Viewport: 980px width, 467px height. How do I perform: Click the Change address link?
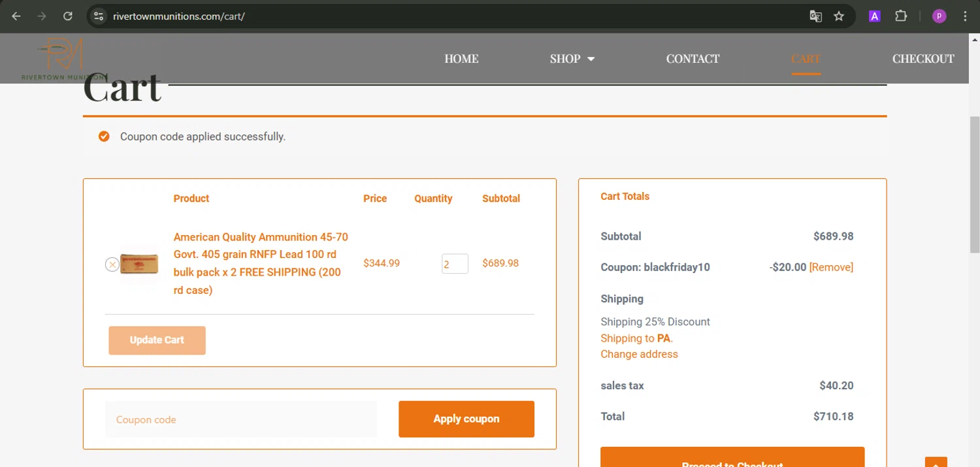639,354
